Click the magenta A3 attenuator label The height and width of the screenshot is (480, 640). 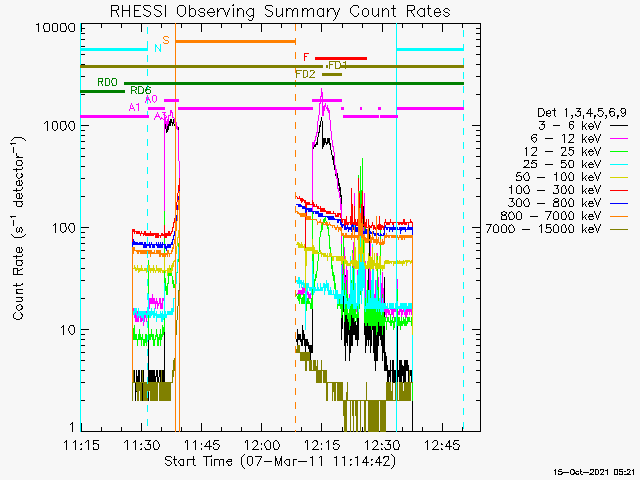160,116
